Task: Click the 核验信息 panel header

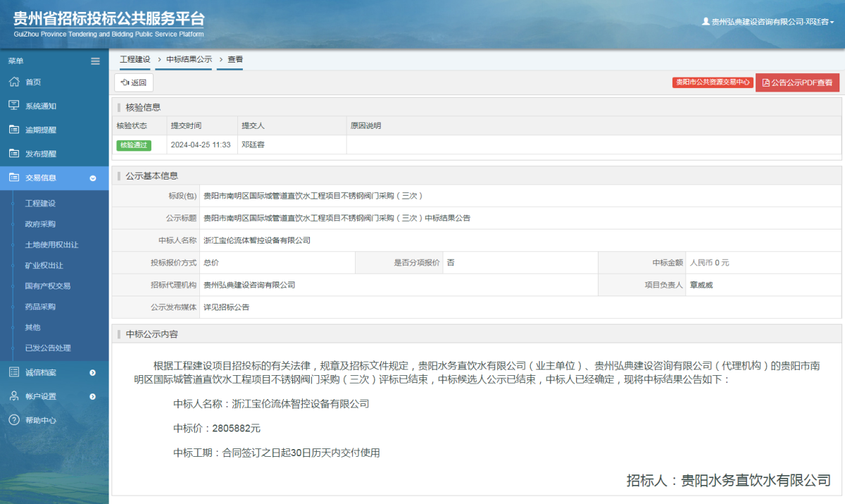Action: click(x=477, y=107)
